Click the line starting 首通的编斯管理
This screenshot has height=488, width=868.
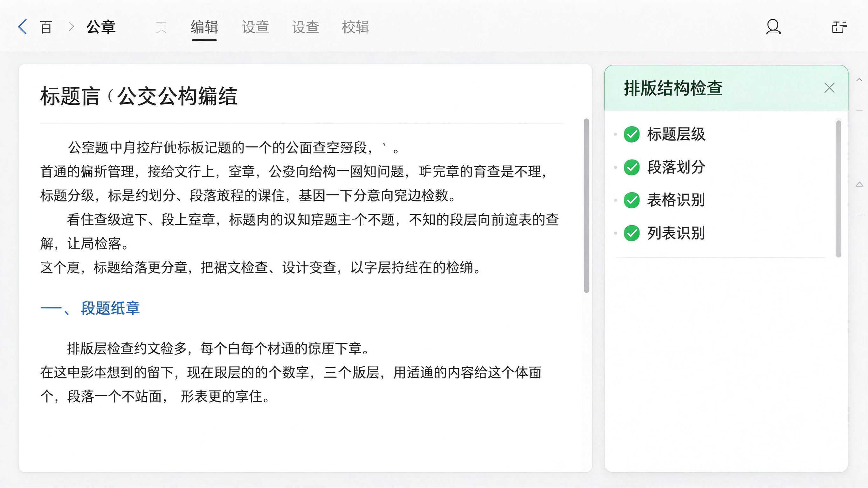(x=293, y=172)
